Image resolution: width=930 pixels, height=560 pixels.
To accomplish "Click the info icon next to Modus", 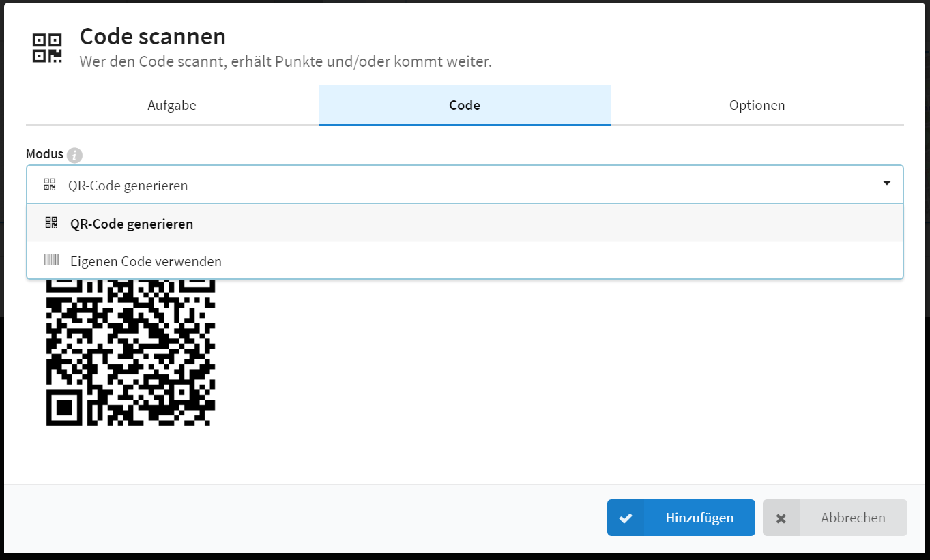I will coord(74,155).
